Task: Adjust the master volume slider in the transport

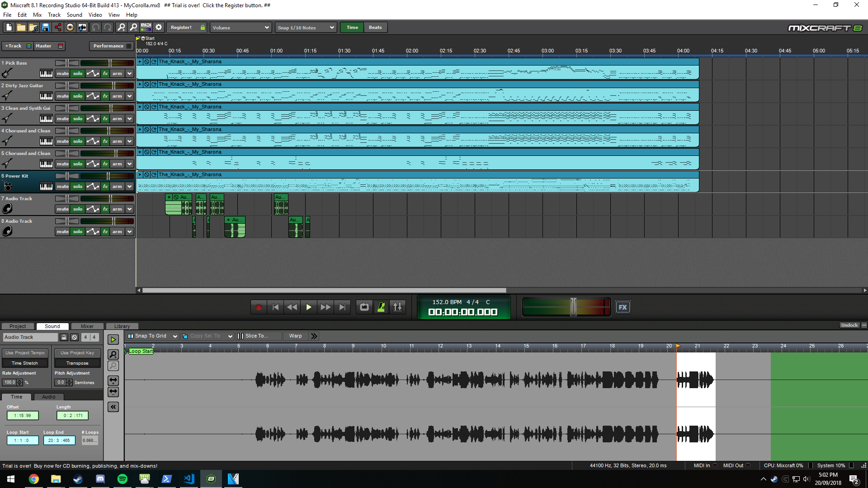Action: point(573,307)
